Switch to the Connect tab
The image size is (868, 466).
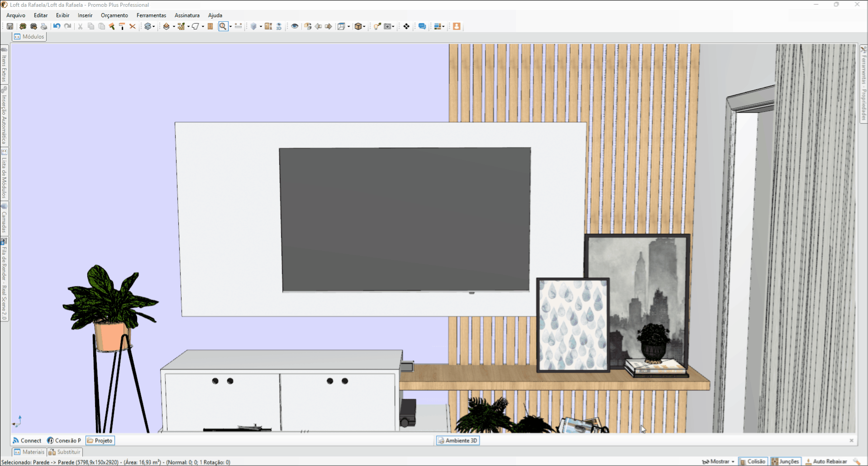(x=27, y=441)
